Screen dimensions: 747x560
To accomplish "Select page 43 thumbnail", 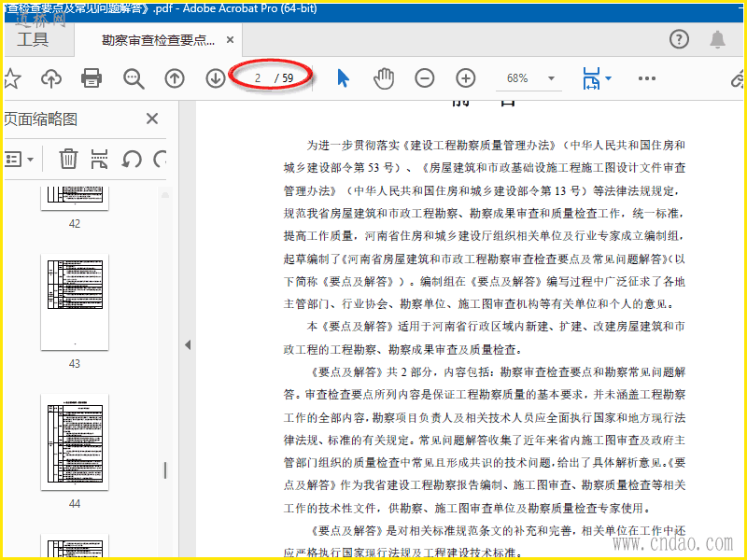I will (75, 302).
